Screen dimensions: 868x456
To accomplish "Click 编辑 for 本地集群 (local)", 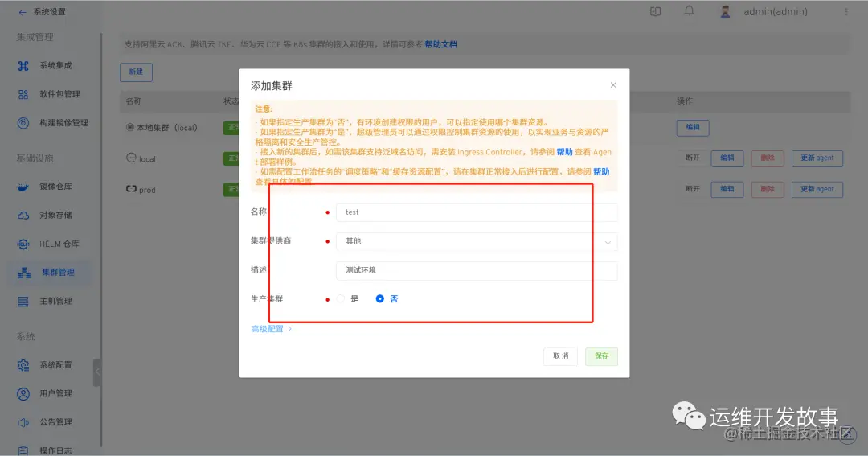I will coord(693,127).
